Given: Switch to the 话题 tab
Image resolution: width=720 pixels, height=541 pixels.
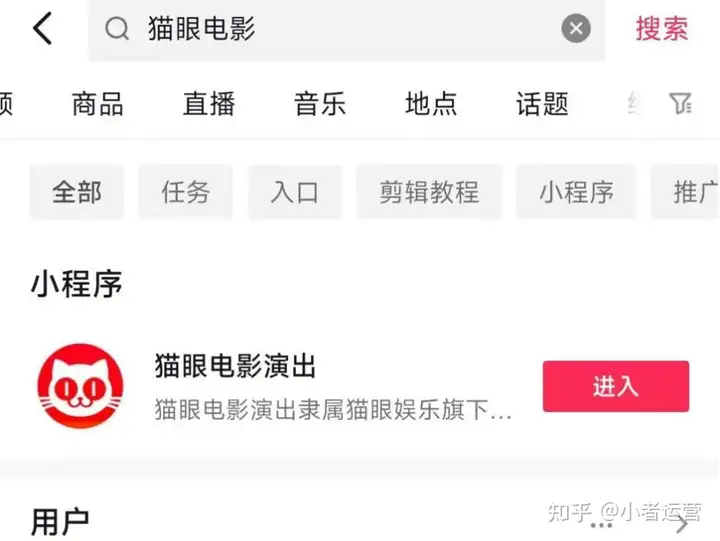Looking at the screenshot, I should pos(542,104).
